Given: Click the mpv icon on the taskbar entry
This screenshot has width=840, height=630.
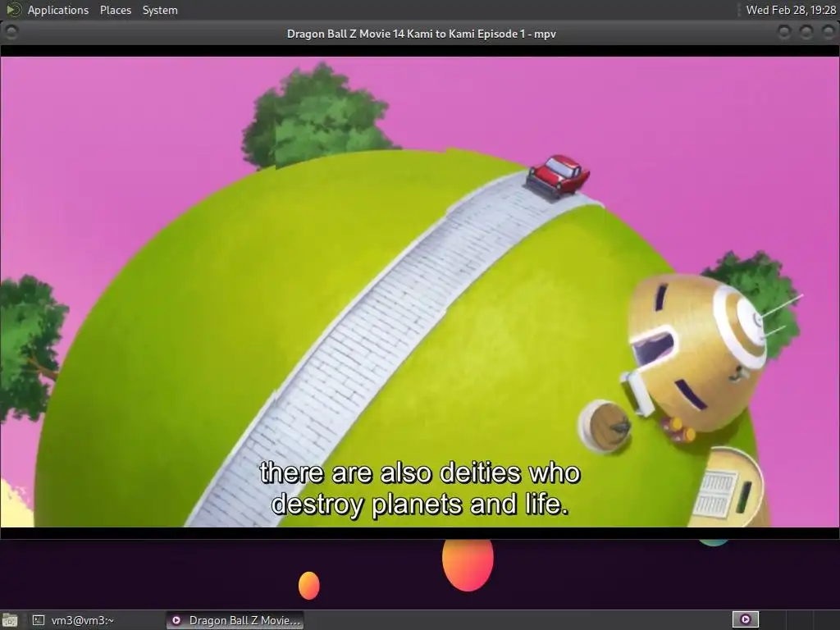Looking at the screenshot, I should [176, 620].
